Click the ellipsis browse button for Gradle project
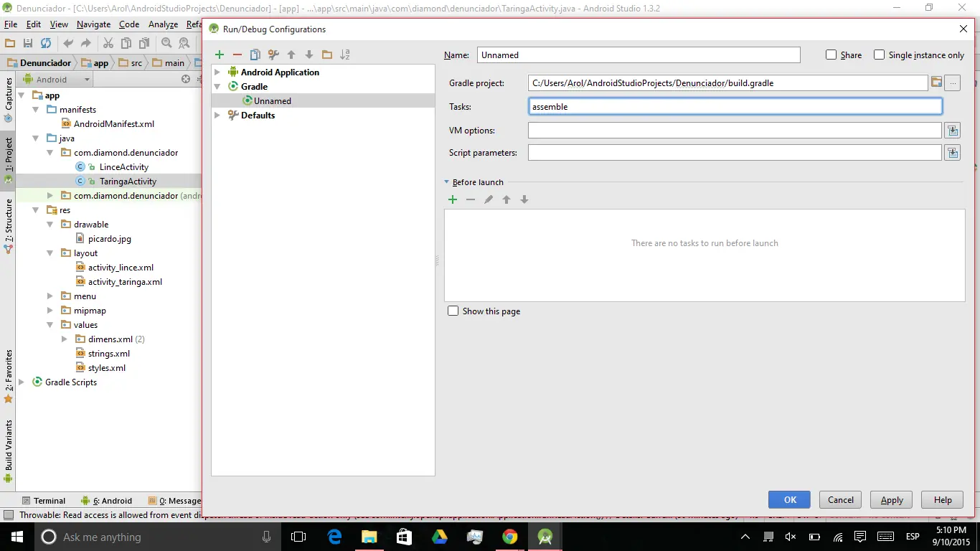The width and height of the screenshot is (980, 551). coord(952,83)
